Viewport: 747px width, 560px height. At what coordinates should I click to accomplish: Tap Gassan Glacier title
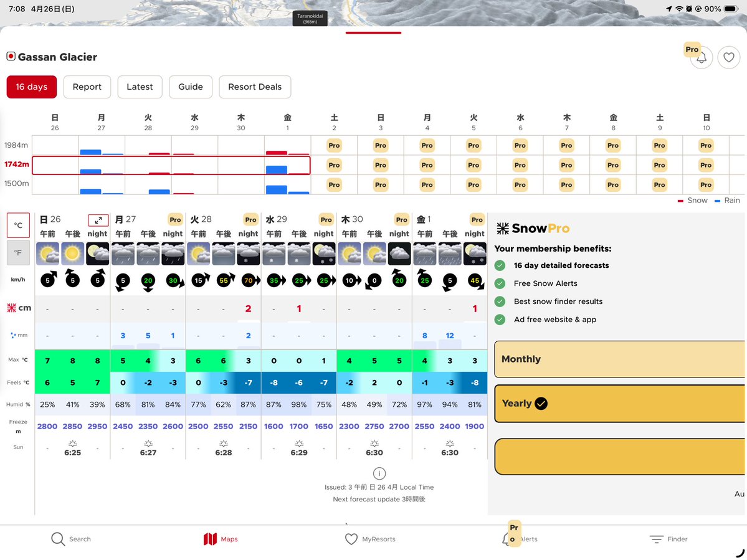(57, 57)
